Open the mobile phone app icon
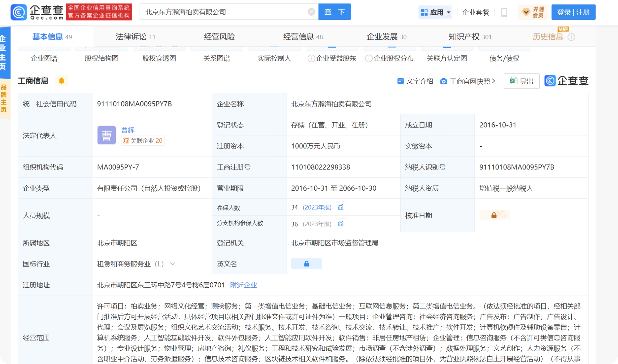Viewport: 618px width, 364px height. (x=504, y=12)
